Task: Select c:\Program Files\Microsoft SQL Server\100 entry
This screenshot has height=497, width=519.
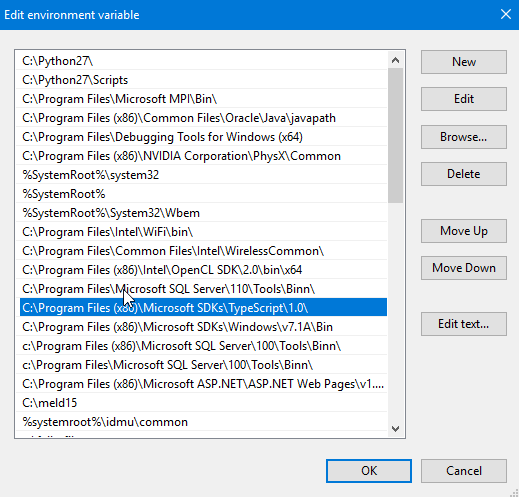Action: click(x=203, y=365)
